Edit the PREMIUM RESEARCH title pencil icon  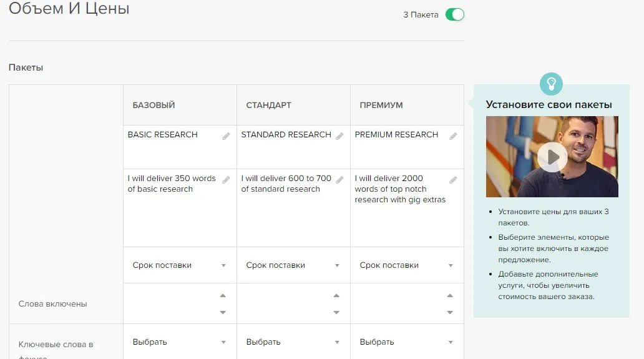453,136
